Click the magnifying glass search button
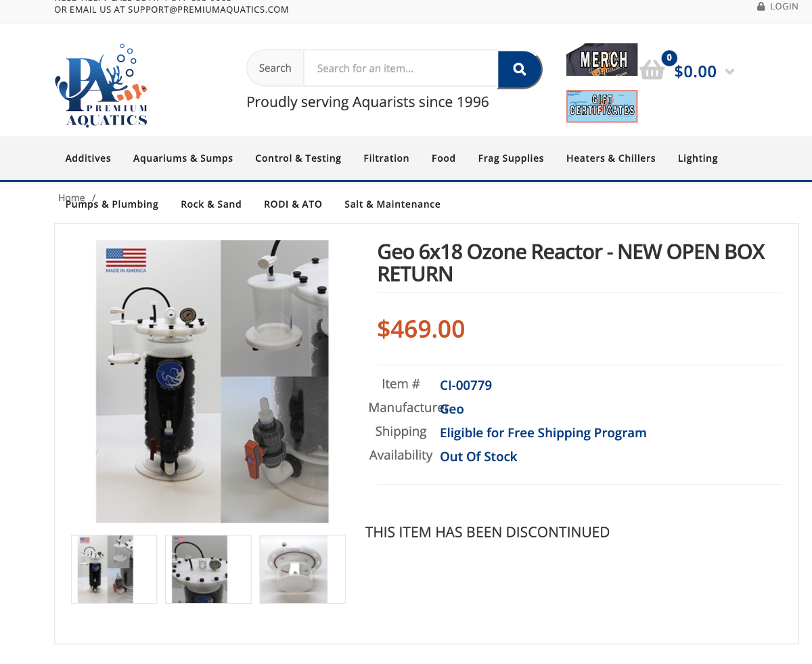 click(520, 69)
